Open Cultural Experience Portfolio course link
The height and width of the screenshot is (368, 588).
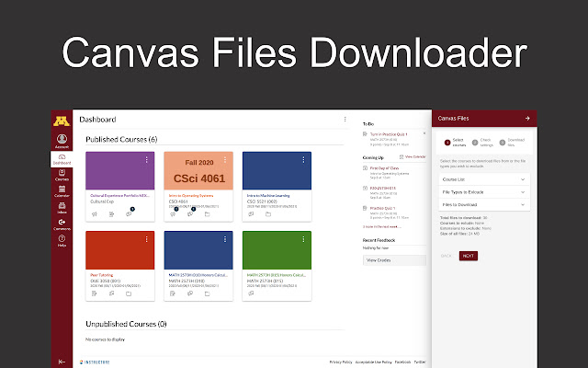[119, 196]
